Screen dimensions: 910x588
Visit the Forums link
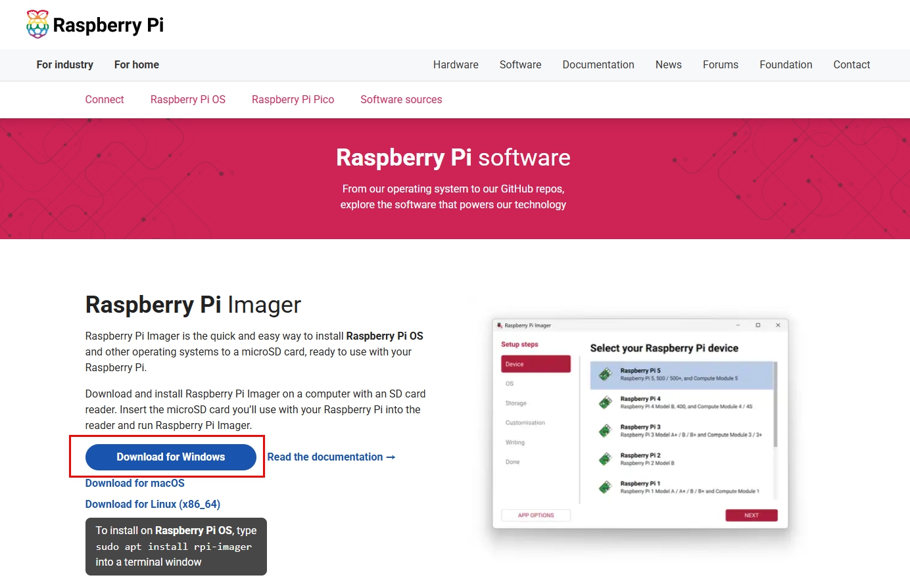[721, 64]
